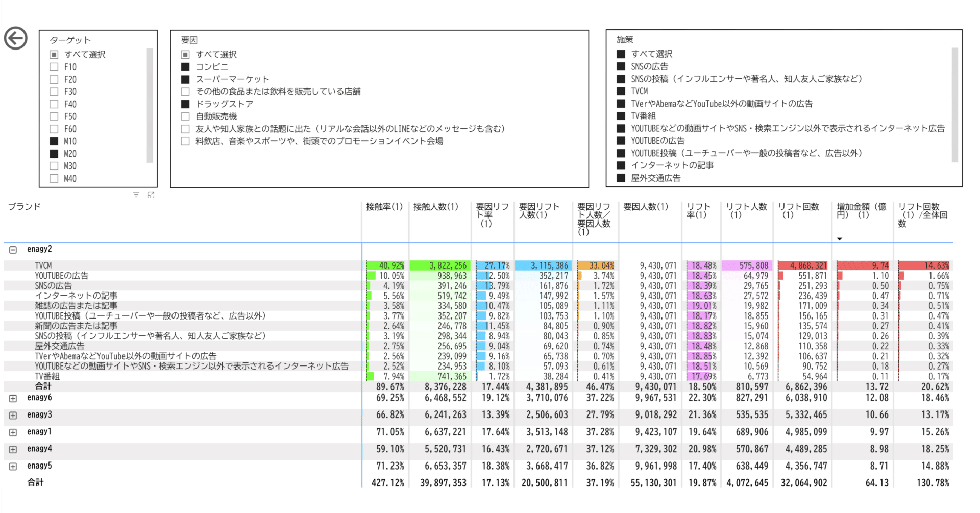Toggle the コンビニ checkbox in 要因 panel

pyautogui.click(x=185, y=66)
